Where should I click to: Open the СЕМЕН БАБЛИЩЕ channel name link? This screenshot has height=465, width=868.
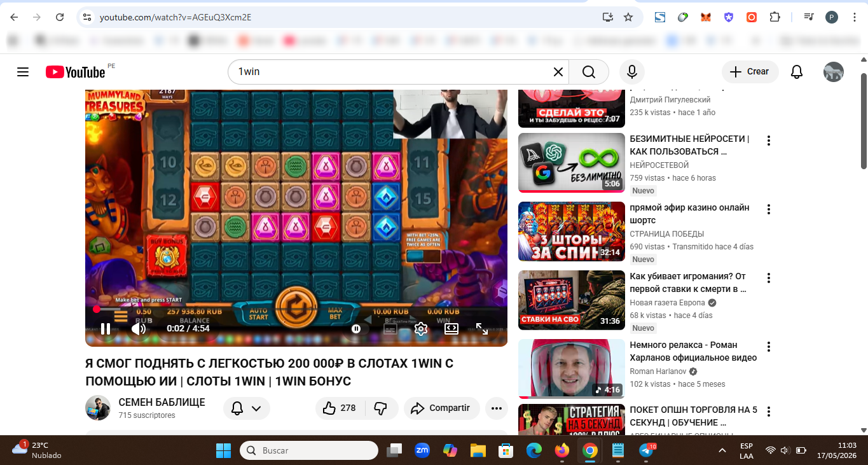(x=162, y=403)
